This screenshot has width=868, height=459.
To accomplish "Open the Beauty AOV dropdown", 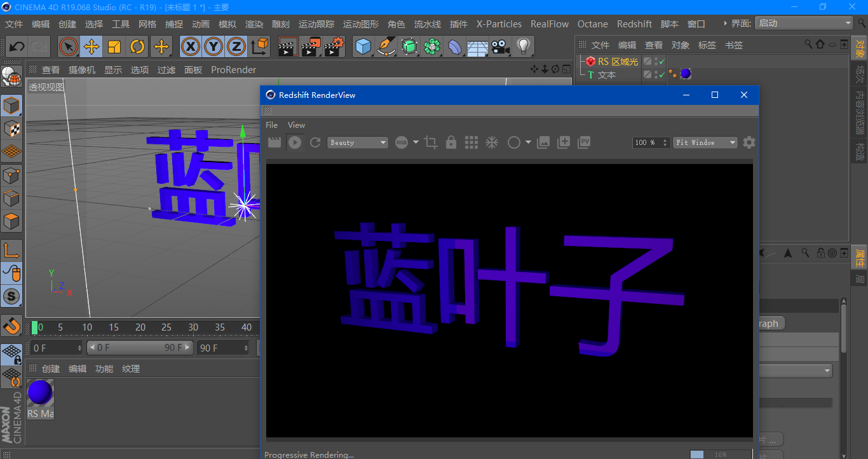I will tap(358, 142).
